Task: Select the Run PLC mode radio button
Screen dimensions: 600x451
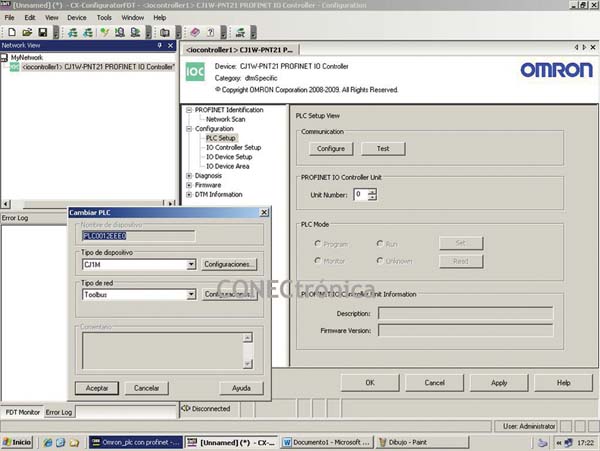Action: pos(380,243)
